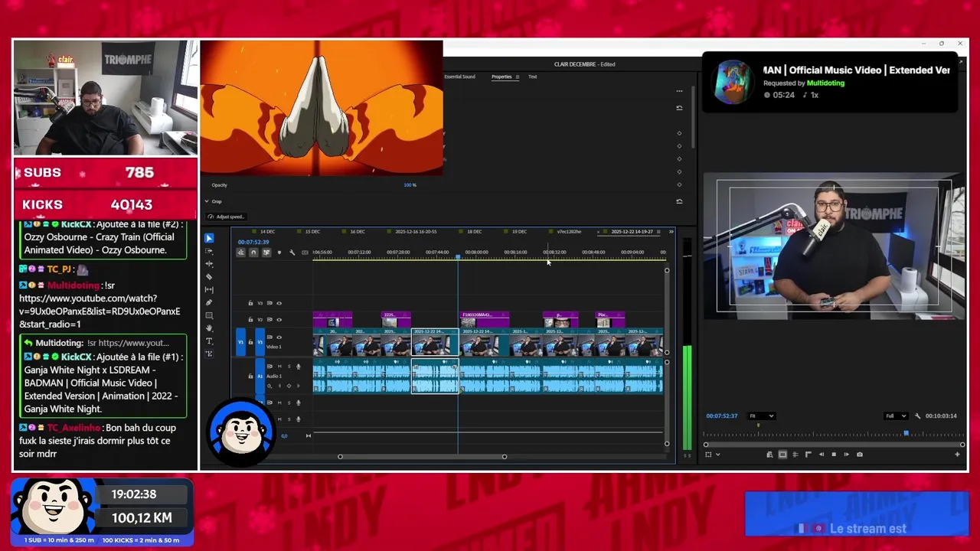This screenshot has width=980, height=551.
Task: Show overflow sequence tabs chevron
Action: click(x=671, y=232)
